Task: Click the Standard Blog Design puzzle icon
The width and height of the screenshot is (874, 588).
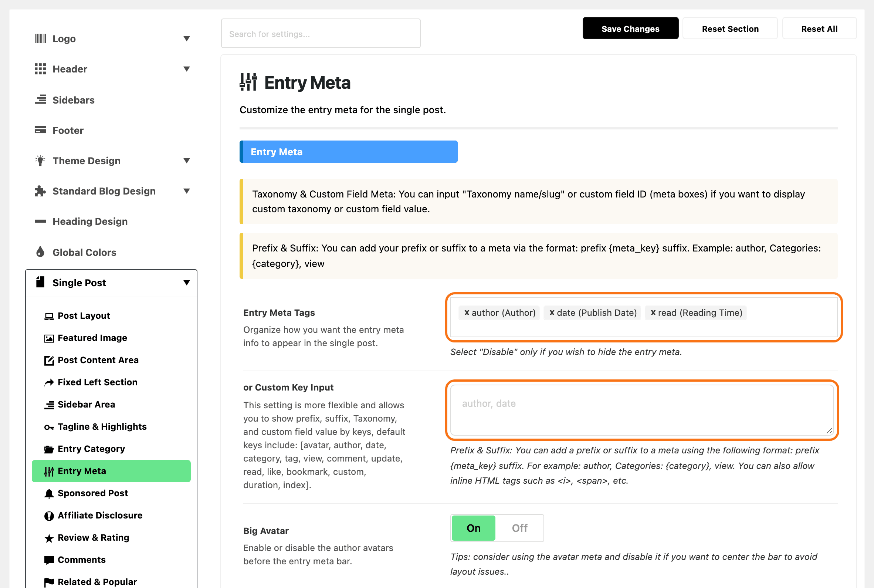Action: (x=40, y=191)
